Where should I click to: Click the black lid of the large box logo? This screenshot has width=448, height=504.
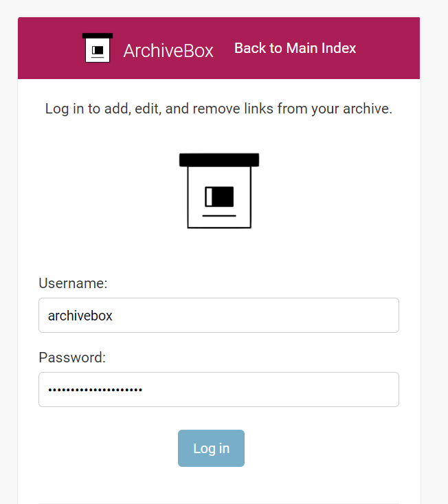(219, 160)
